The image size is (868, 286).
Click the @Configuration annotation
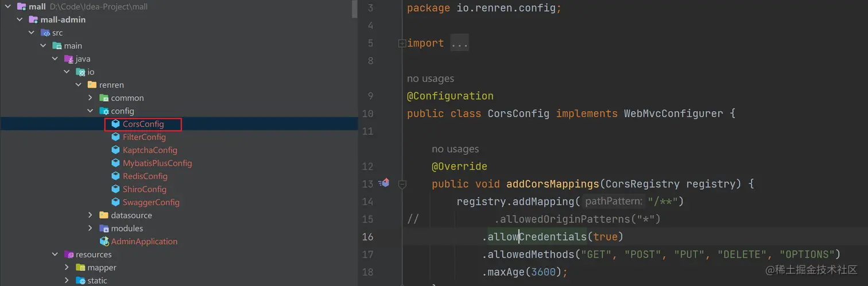point(450,96)
